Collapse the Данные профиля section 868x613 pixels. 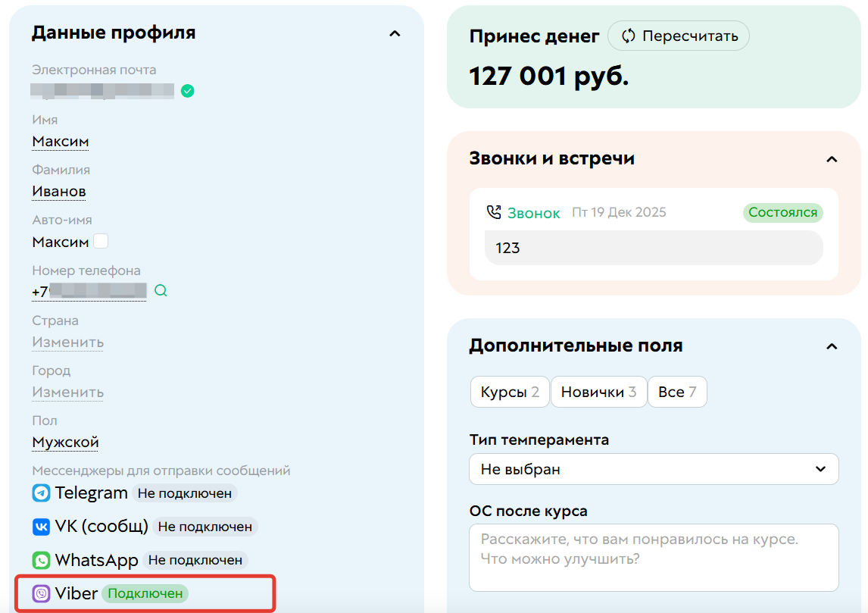click(395, 34)
